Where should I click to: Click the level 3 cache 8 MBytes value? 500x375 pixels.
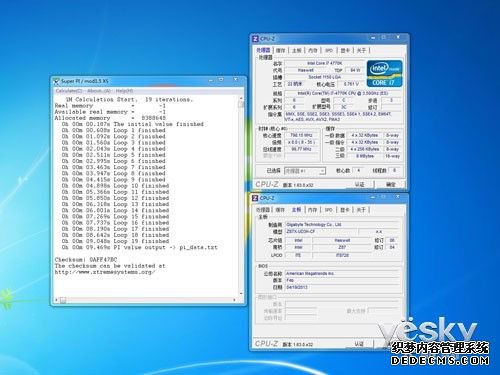pyautogui.click(x=365, y=156)
